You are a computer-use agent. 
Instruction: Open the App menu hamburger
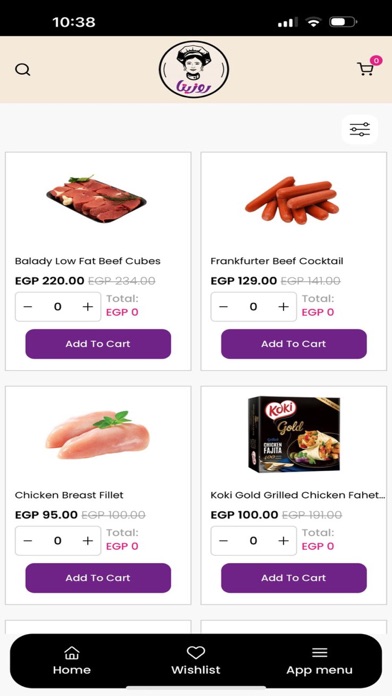click(x=319, y=661)
